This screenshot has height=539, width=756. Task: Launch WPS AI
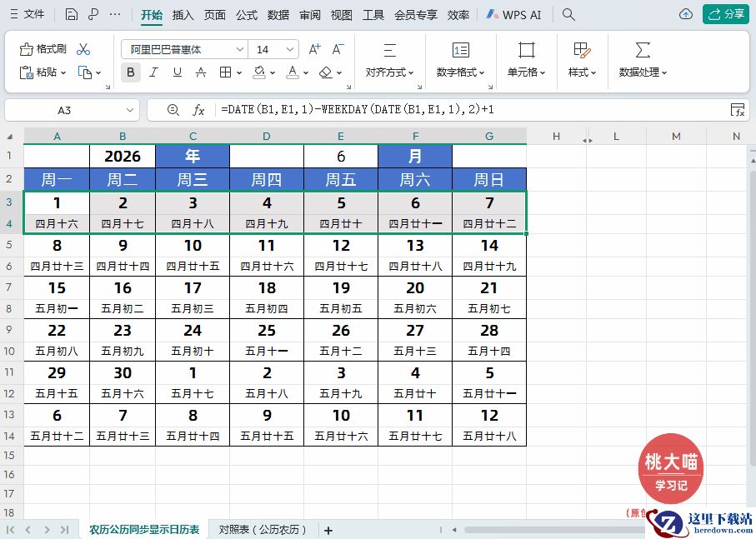(x=513, y=15)
